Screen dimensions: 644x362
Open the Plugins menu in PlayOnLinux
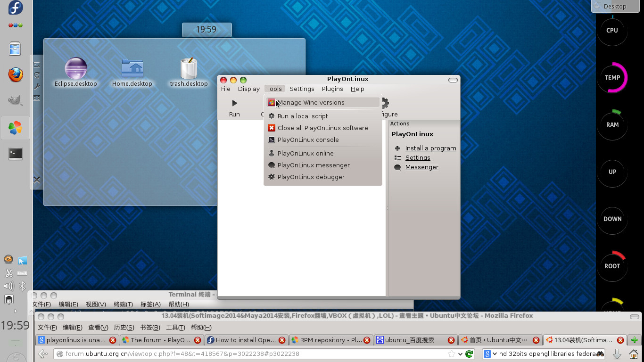tap(332, 89)
